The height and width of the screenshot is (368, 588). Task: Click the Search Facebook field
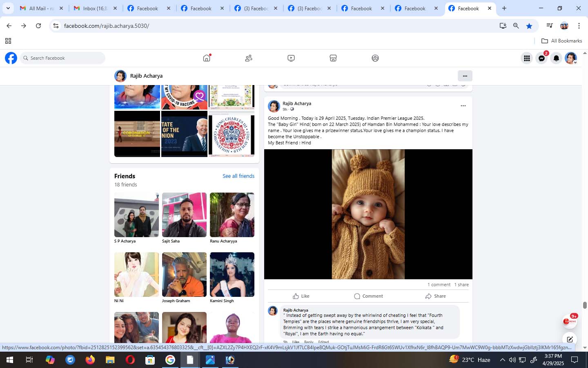click(62, 58)
